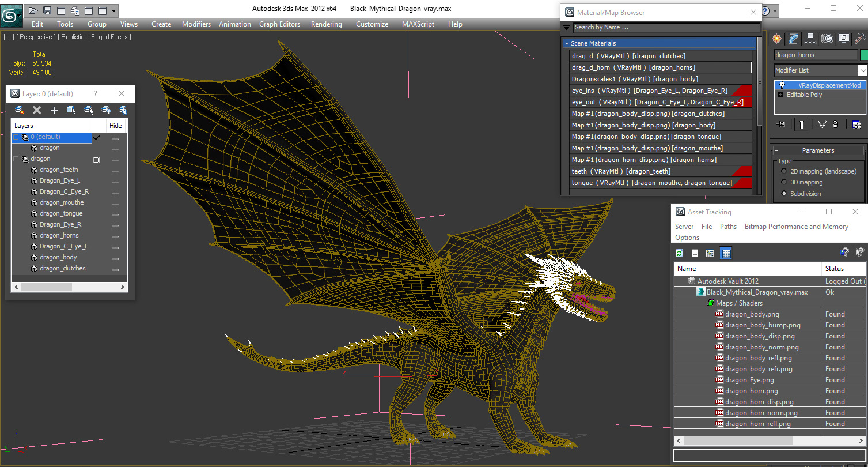Toggle Hide for dragon_horns row
Viewport: 868px width, 467px height.
click(x=115, y=236)
